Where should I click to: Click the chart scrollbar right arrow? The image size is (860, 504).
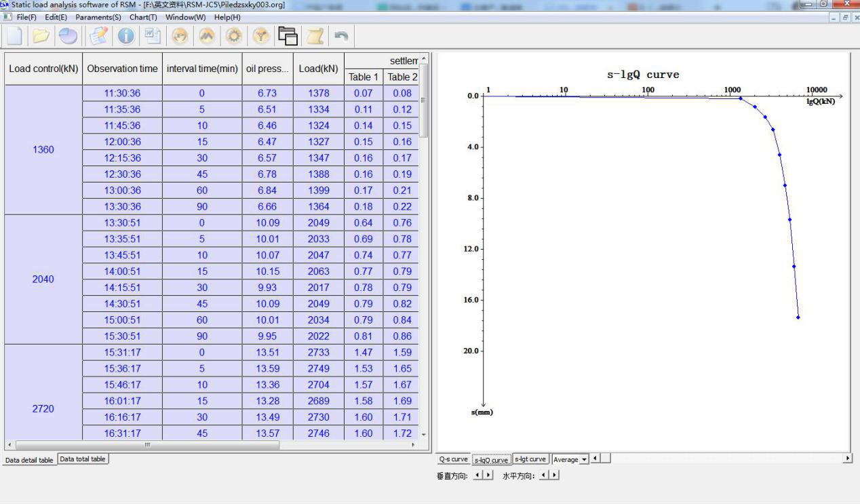tap(848, 459)
